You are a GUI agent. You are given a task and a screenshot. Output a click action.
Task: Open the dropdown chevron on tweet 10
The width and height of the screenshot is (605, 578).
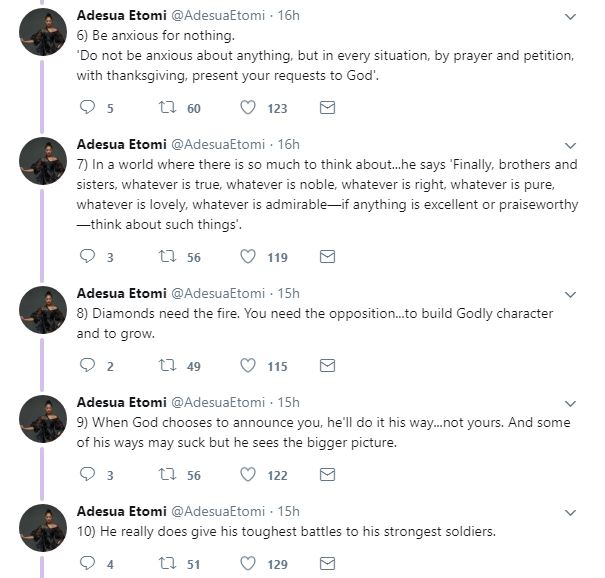pyautogui.click(x=570, y=513)
